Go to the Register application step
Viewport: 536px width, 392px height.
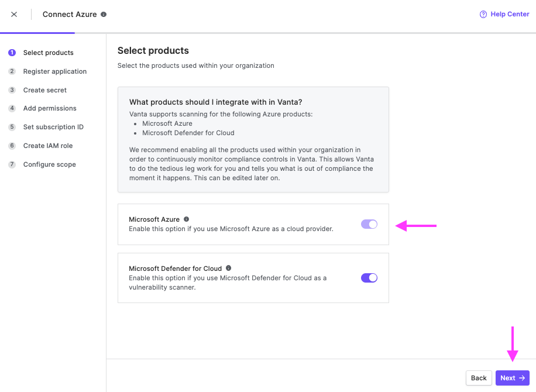(54, 71)
